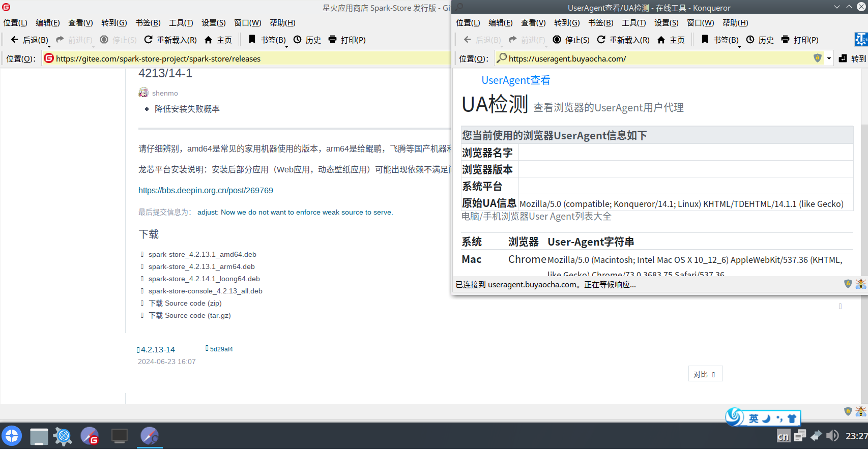Viewport: 868px width, 450px height.
Task: Open the 设置(S) menu in the Gitee window
Action: [x=213, y=23]
